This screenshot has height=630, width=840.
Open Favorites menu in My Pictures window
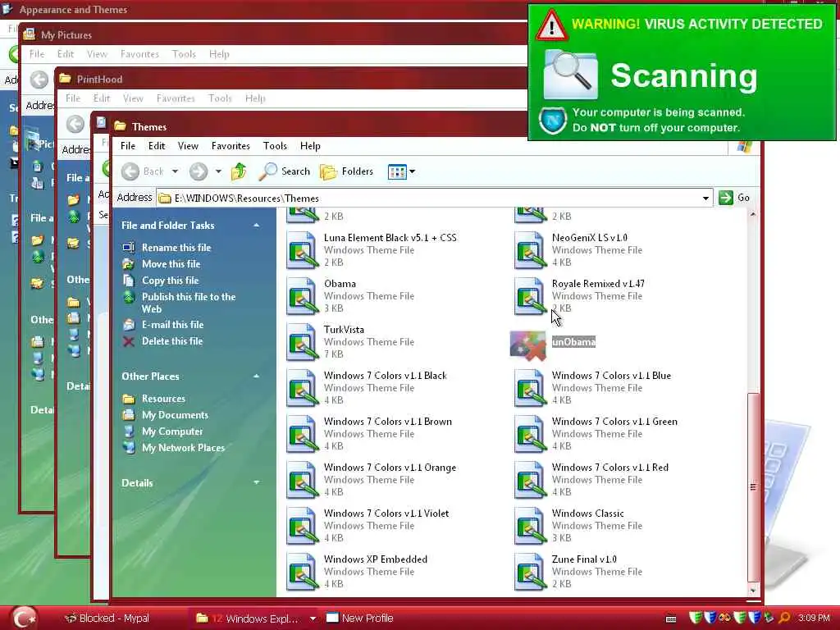click(139, 54)
